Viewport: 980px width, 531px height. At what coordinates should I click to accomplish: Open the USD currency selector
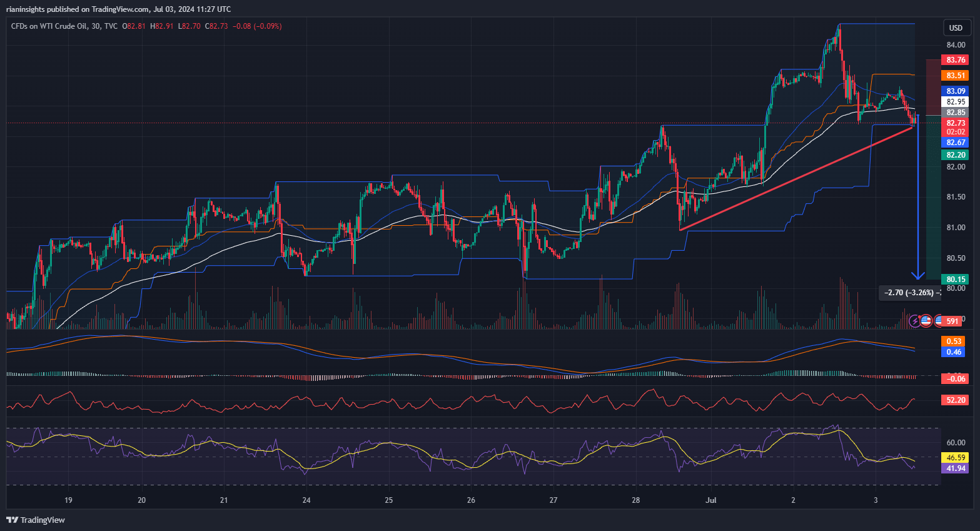coord(956,28)
